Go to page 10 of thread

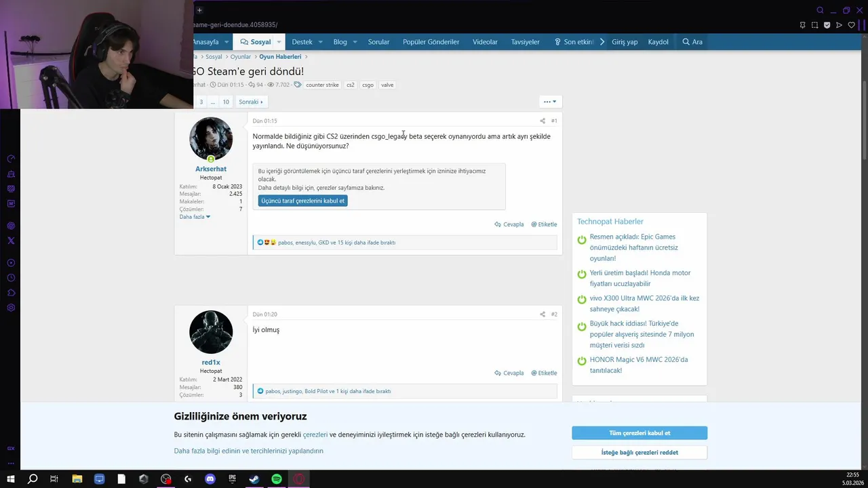pyautogui.click(x=226, y=102)
